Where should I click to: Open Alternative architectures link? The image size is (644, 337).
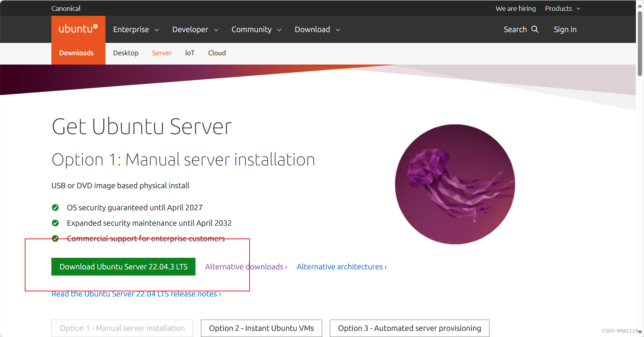tap(342, 267)
